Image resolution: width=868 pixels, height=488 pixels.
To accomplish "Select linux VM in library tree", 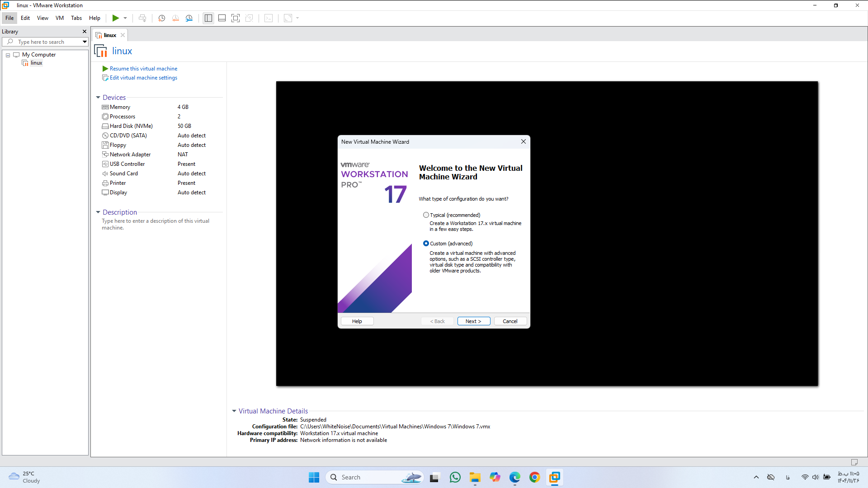I will 36,63.
